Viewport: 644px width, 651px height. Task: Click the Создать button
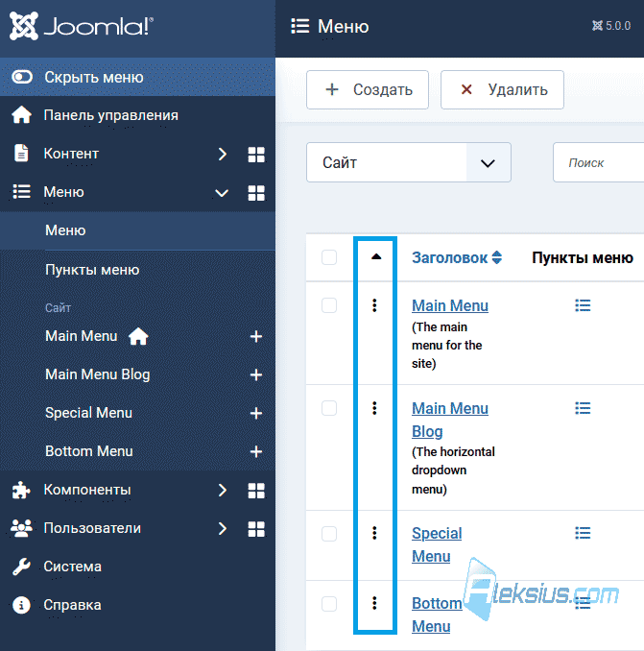click(368, 89)
